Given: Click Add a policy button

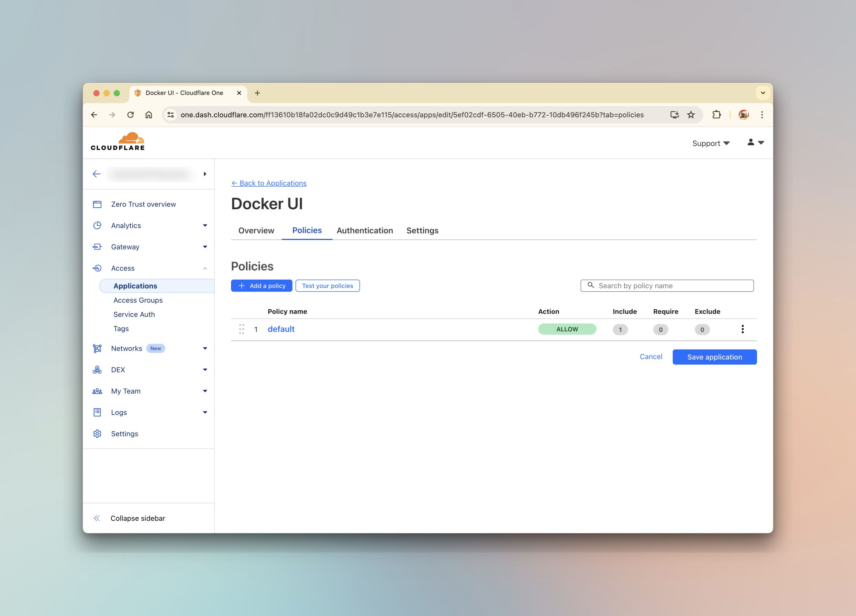Looking at the screenshot, I should (261, 286).
